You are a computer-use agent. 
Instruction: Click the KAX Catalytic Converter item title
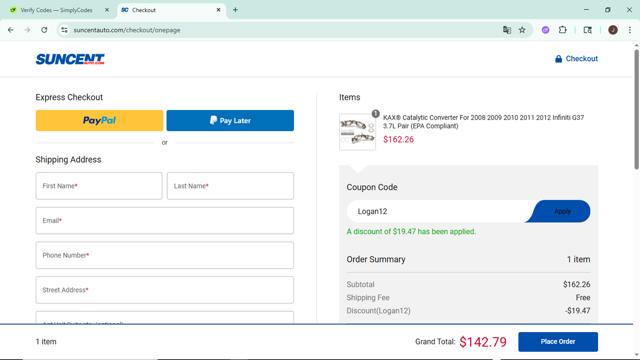[483, 122]
